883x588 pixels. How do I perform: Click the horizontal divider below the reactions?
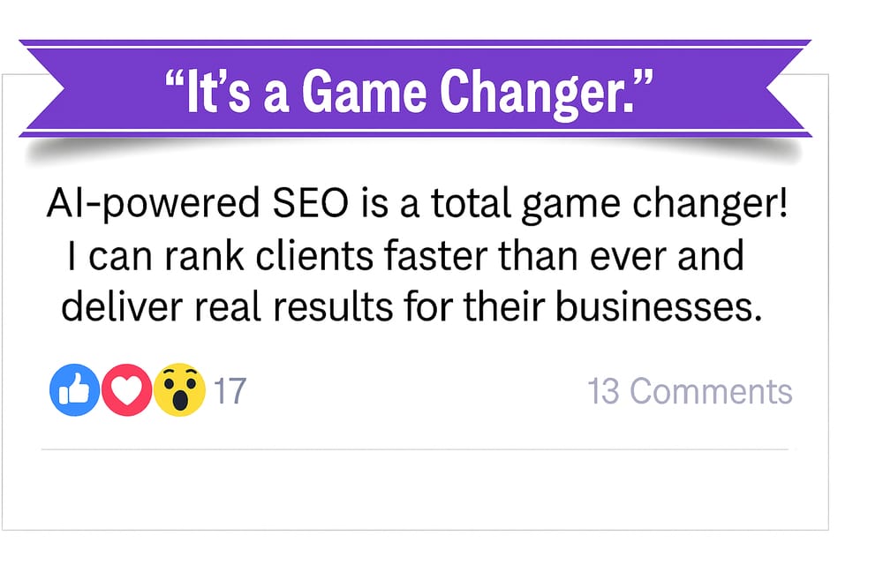pos(415,449)
